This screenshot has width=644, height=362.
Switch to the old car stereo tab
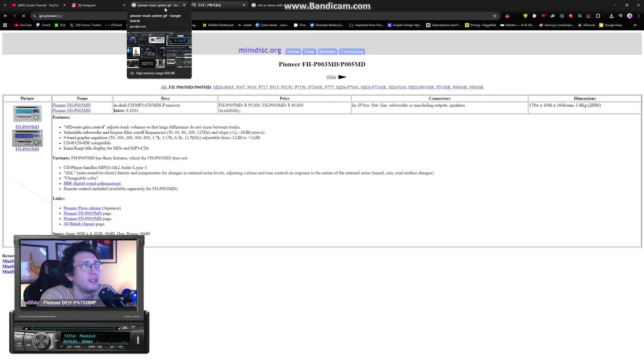(x=269, y=5)
